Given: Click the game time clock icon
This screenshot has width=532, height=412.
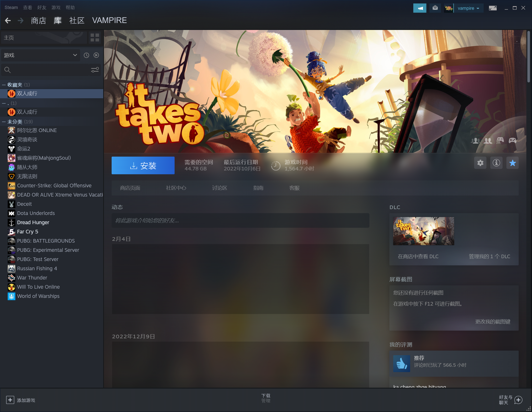Looking at the screenshot, I should (x=276, y=166).
